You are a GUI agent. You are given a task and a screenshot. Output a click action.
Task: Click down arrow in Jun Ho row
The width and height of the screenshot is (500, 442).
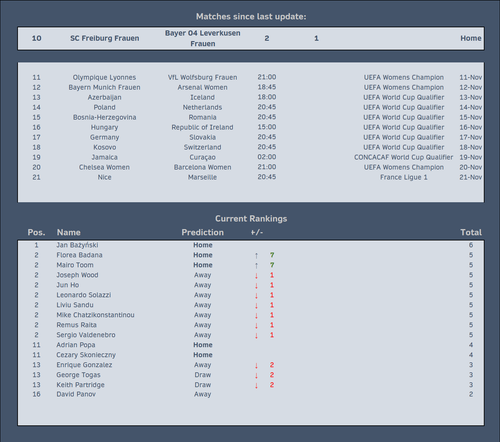[x=256, y=286]
